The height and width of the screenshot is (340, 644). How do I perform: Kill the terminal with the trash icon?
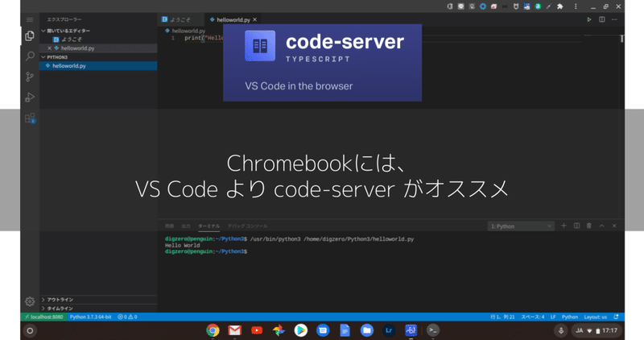(589, 226)
